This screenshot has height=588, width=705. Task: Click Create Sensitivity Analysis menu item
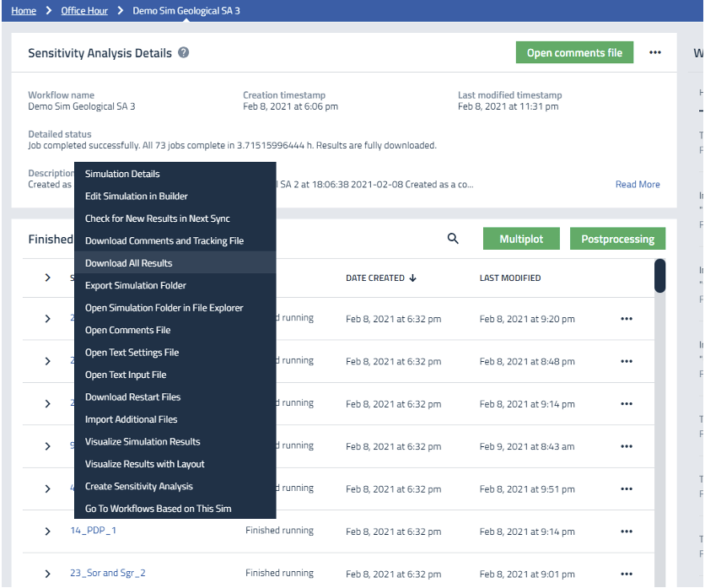[x=138, y=486]
